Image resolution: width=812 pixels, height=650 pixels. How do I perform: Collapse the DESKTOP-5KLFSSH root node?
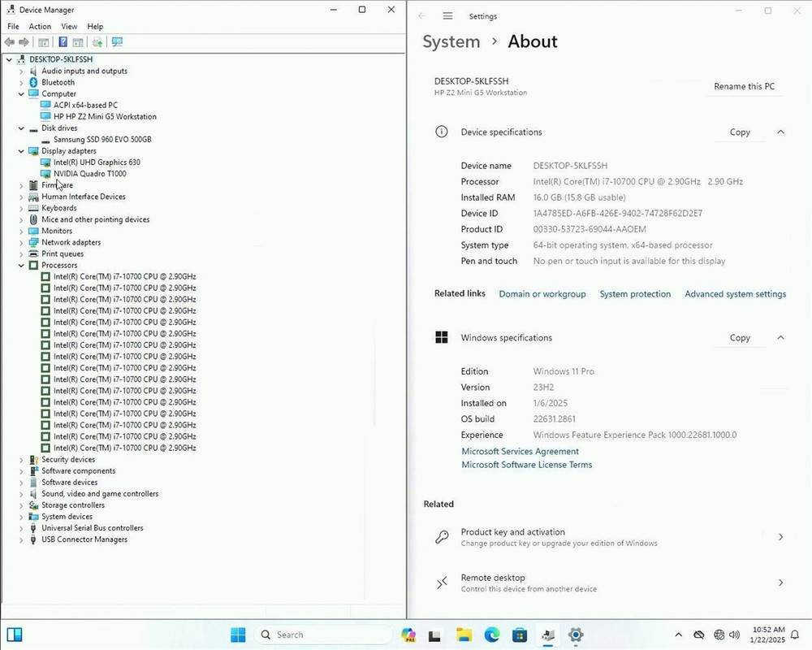9,59
